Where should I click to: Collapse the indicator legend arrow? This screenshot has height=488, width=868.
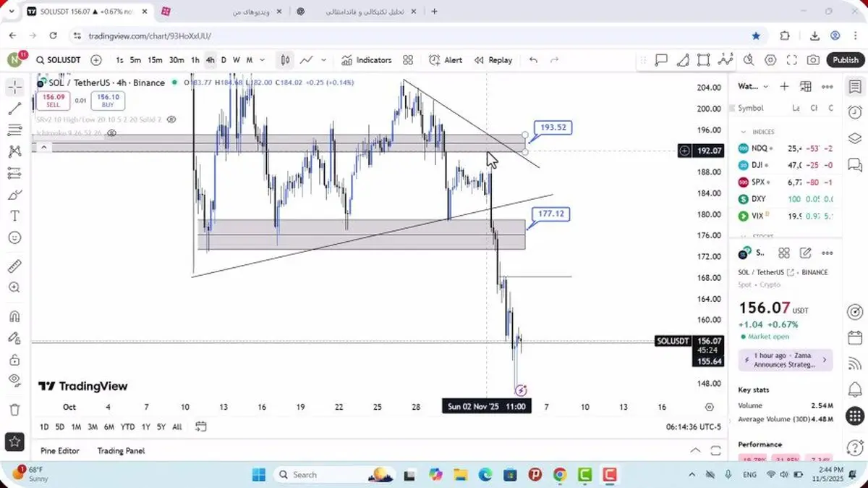pyautogui.click(x=43, y=148)
